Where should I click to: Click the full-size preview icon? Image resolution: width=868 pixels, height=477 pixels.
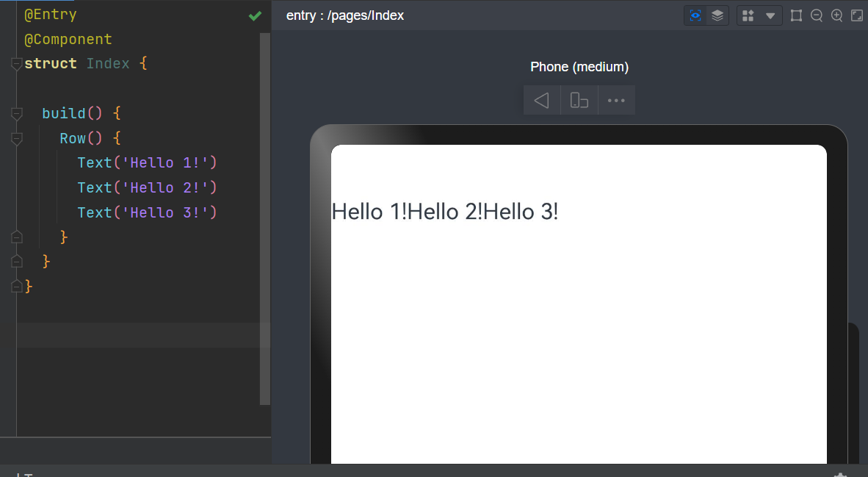[x=856, y=15]
